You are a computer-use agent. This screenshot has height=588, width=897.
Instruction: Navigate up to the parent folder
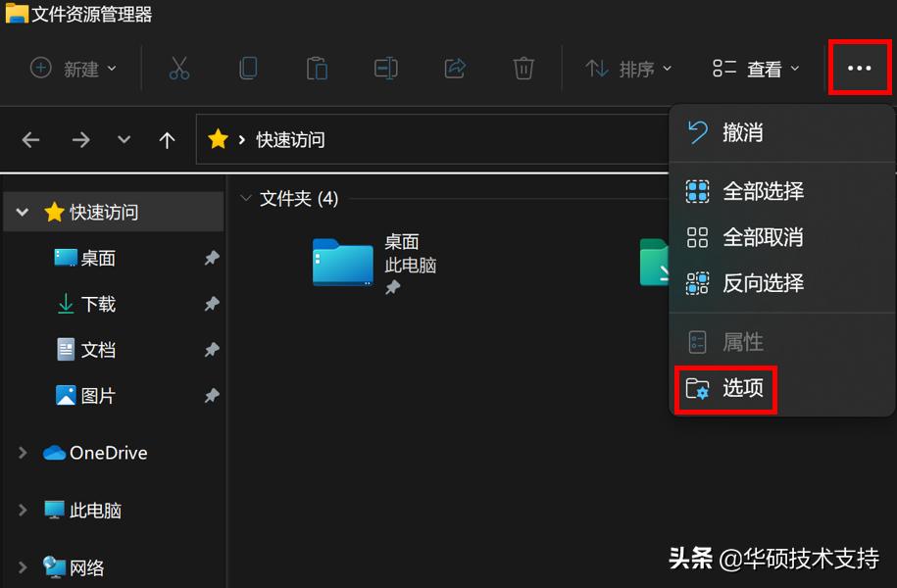167,139
